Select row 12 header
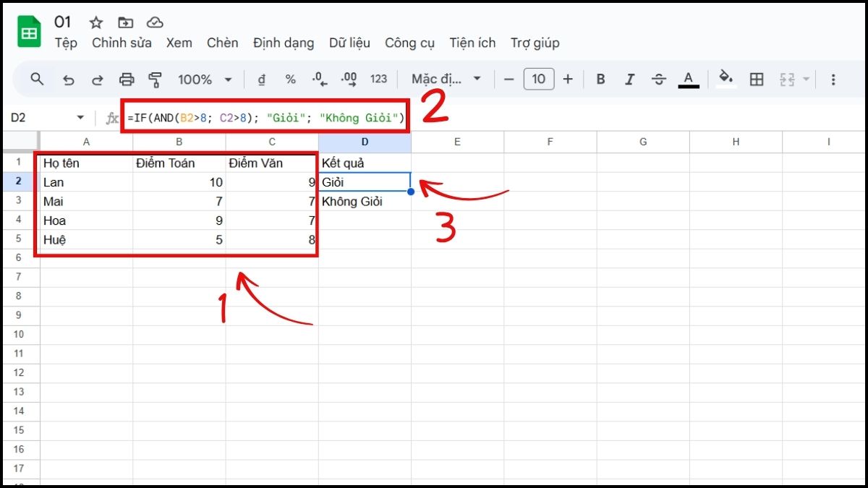The image size is (868, 488). (x=20, y=372)
